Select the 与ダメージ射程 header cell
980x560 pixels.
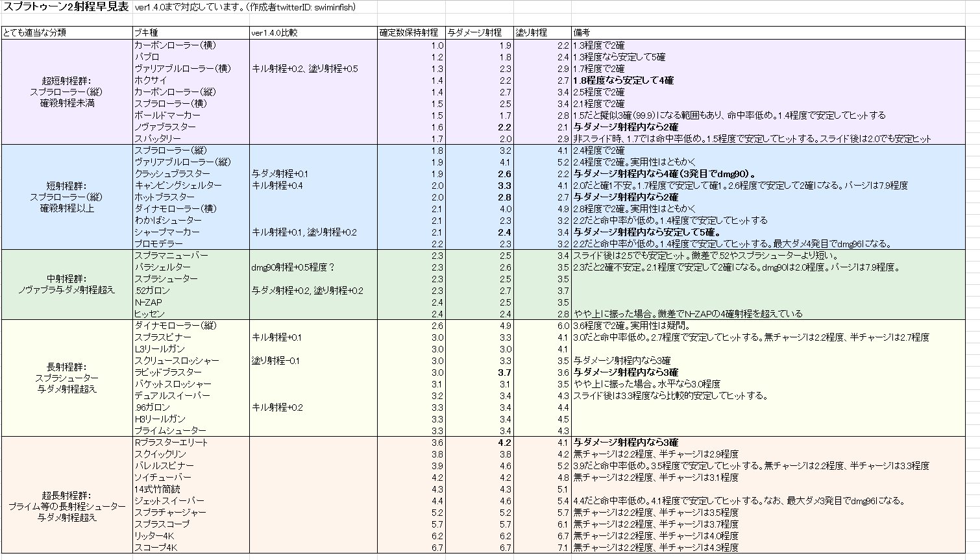[480, 32]
